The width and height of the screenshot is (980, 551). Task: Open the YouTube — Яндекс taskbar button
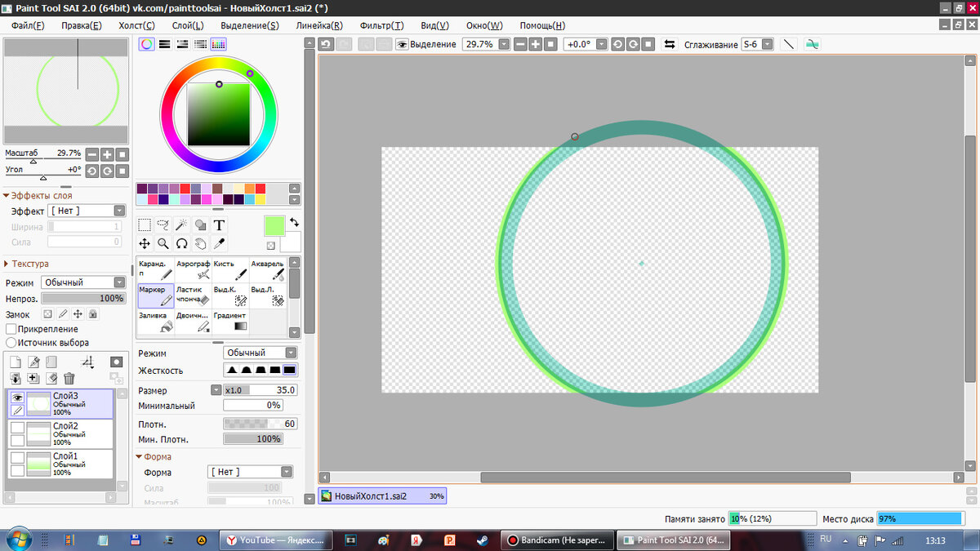click(x=278, y=540)
